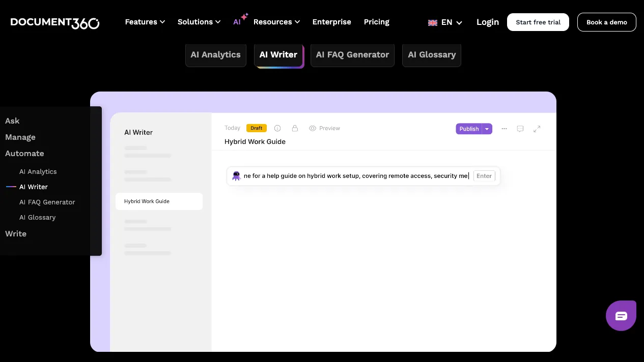Select Manage in the side menu
Viewport: 644px width, 362px height.
pos(20,137)
